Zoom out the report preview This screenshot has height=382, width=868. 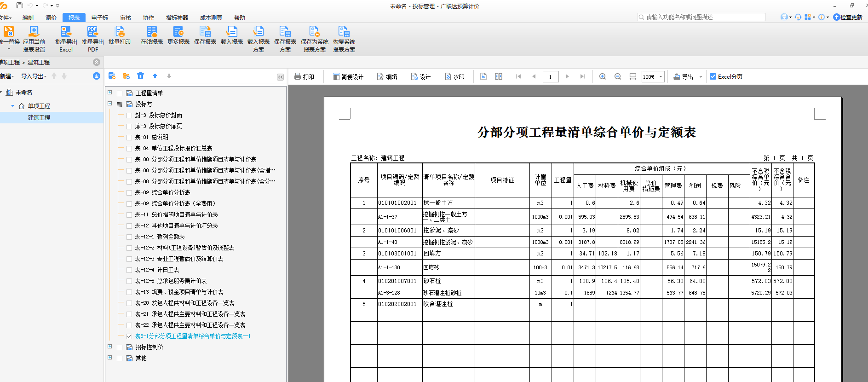pos(618,76)
